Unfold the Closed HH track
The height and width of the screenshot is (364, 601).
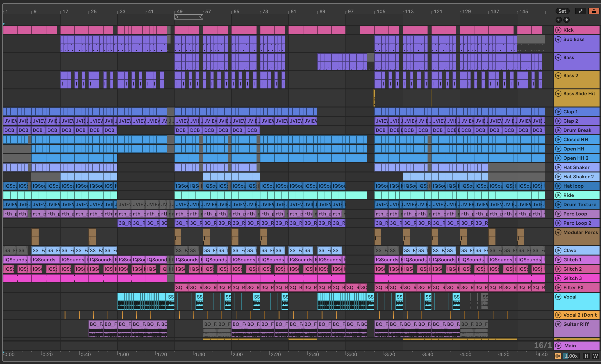pos(558,139)
